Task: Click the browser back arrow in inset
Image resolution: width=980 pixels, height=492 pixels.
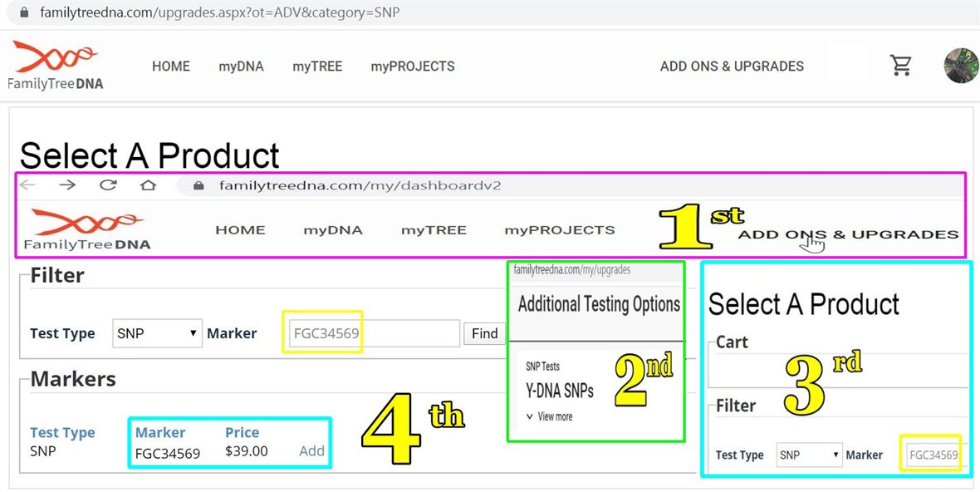Action: 28,185
